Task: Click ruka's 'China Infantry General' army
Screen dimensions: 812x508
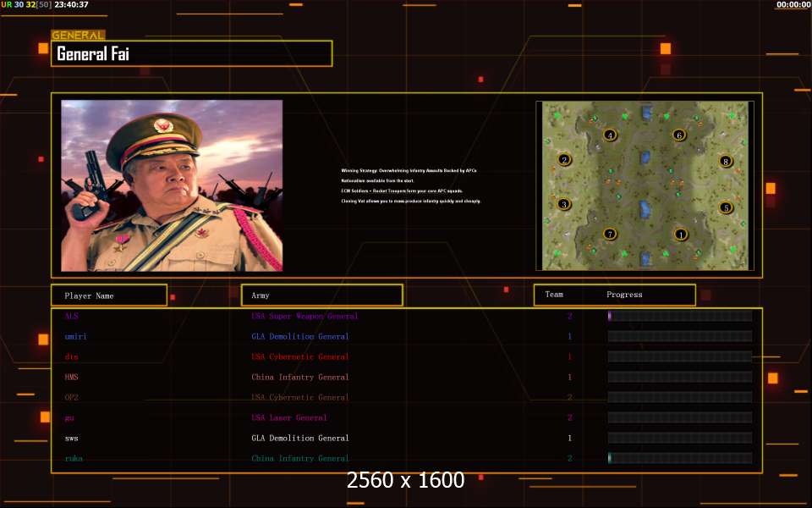Action: click(299, 458)
